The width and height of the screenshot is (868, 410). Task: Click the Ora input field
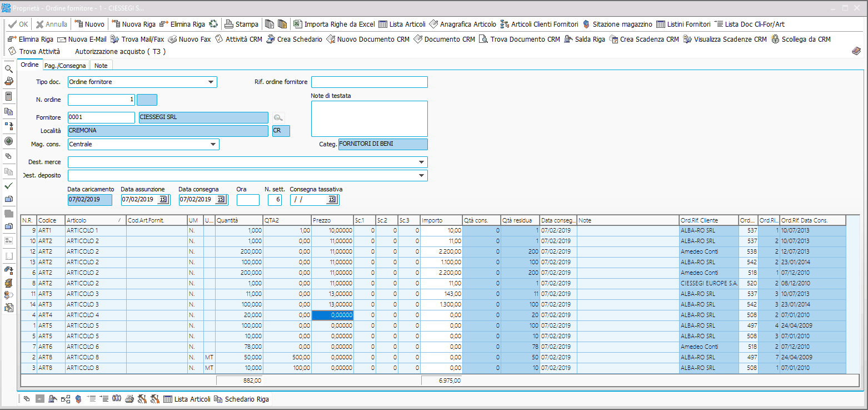click(248, 200)
